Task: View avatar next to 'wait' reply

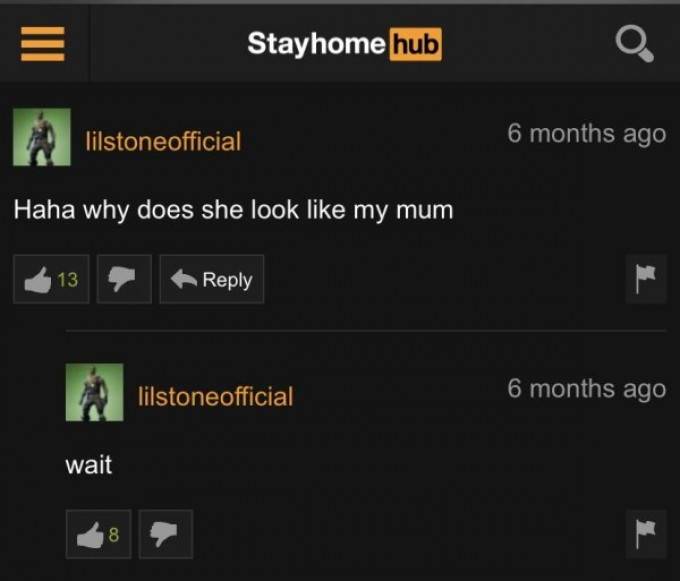Action: [95, 392]
